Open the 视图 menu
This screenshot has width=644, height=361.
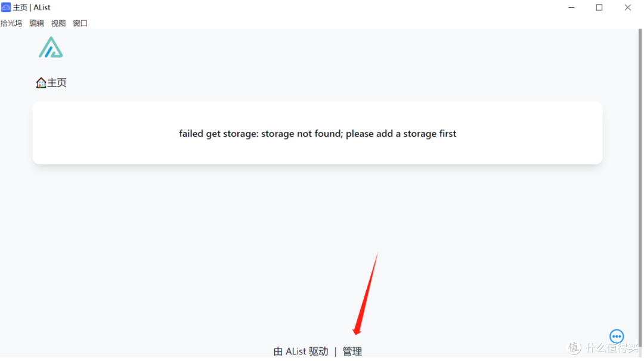58,23
